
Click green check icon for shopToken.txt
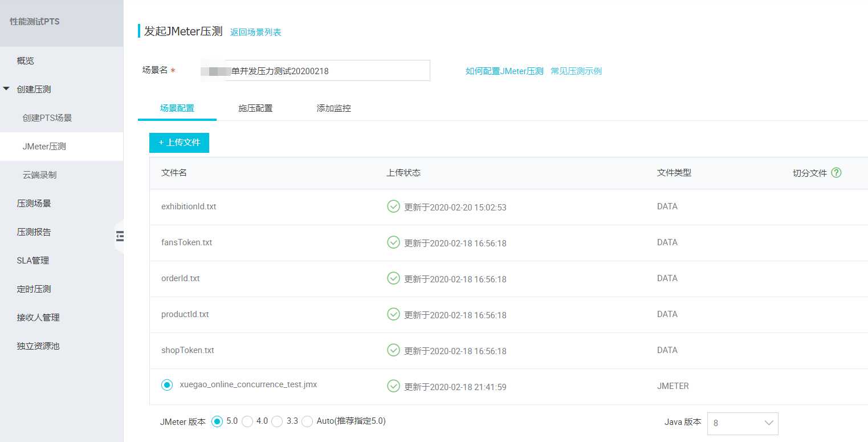tap(393, 350)
